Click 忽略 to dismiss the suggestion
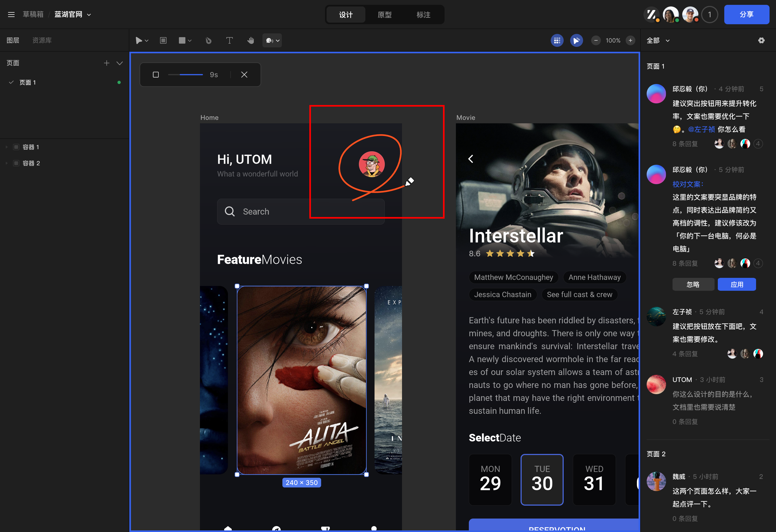Screen dimensions: 776x532 (x=693, y=285)
